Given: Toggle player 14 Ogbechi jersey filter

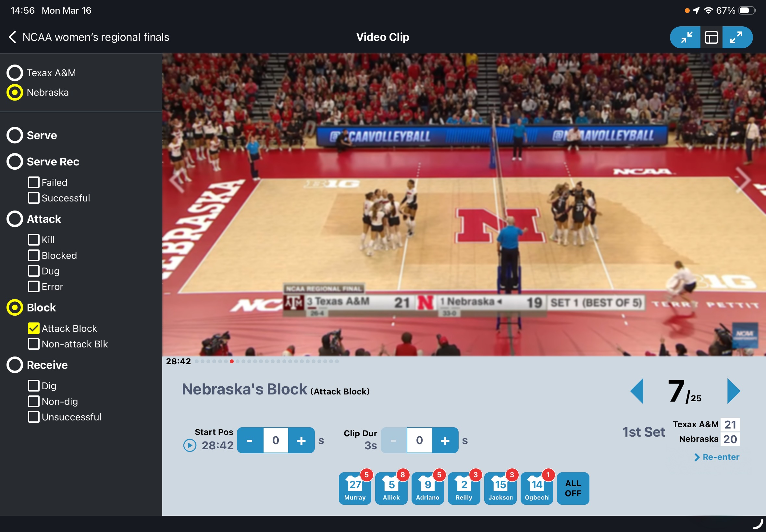Looking at the screenshot, I should (536, 488).
